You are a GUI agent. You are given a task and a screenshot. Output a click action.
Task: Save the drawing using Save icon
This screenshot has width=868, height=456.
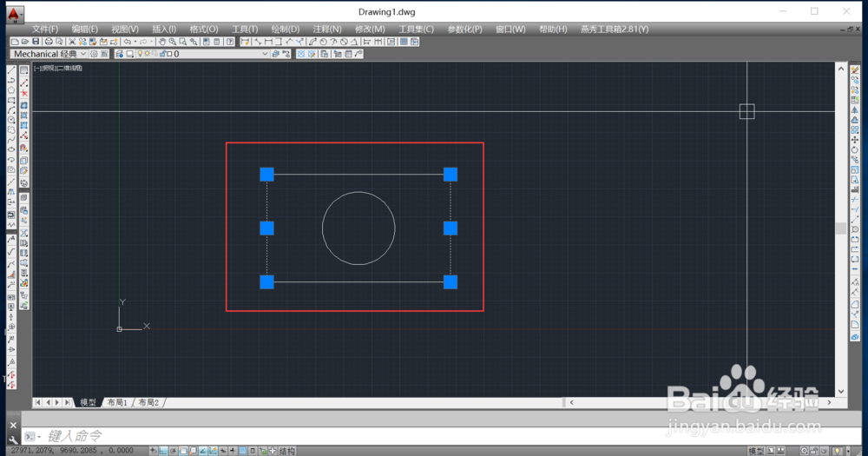coord(36,42)
